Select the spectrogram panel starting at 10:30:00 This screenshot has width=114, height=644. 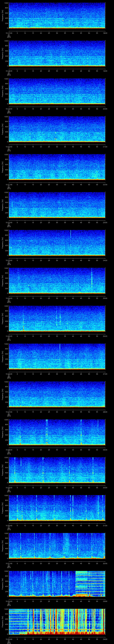coord(57,508)
